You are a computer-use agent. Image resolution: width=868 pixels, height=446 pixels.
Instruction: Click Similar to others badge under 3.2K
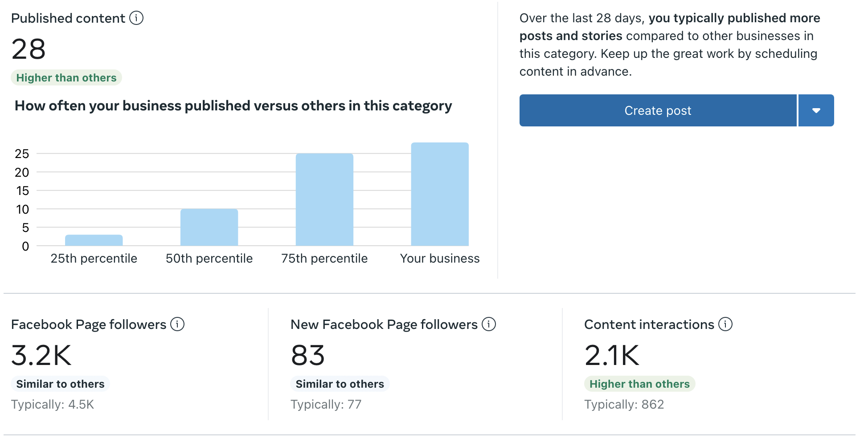click(x=60, y=384)
